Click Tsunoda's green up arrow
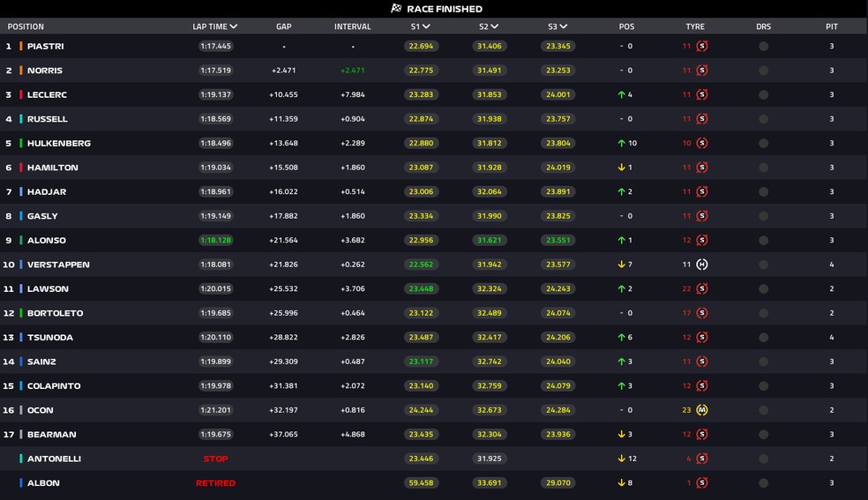 coord(621,338)
